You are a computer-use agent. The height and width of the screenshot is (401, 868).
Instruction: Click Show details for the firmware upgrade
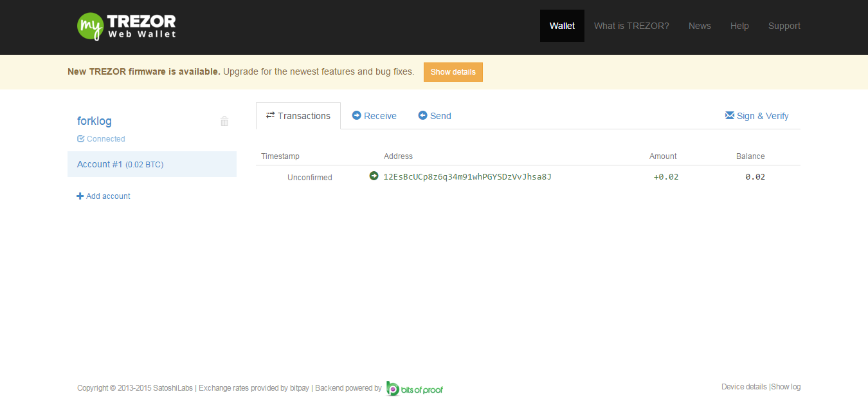point(453,71)
